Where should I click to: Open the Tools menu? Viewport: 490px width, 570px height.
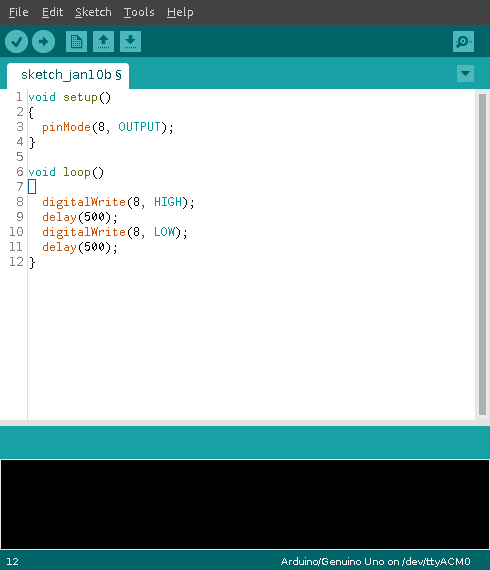point(139,12)
